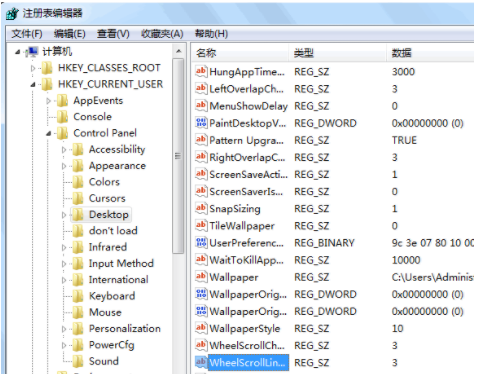
Task: Click the WaitToKillApp string value icon
Action: [x=201, y=260]
